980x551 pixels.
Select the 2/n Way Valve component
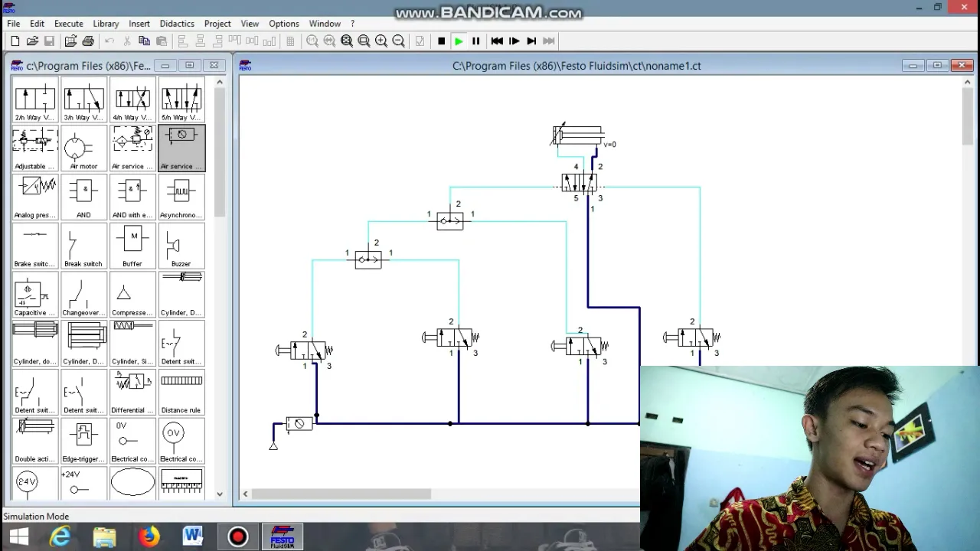[34, 99]
